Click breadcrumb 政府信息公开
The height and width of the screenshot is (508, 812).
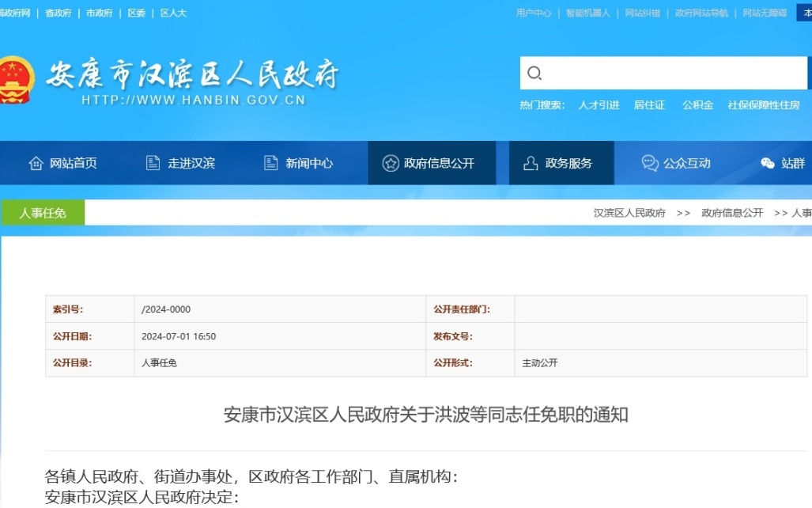pyautogui.click(x=732, y=213)
